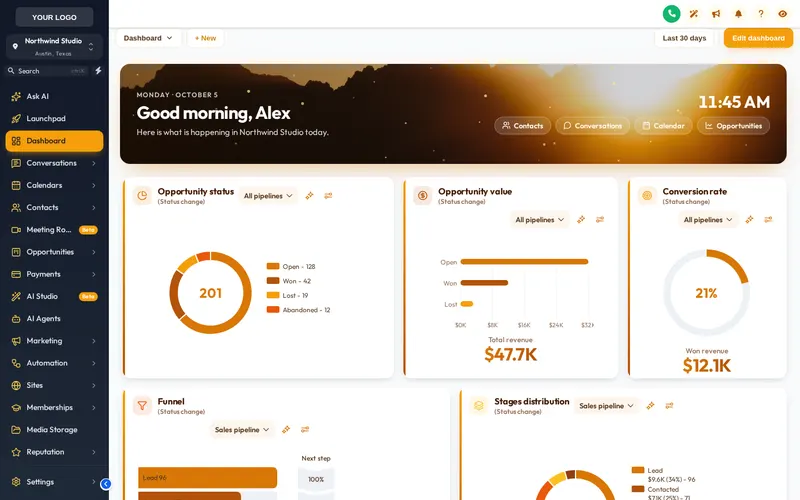Open AI Studio in the sidebar
This screenshot has width=800, height=500.
54,296
